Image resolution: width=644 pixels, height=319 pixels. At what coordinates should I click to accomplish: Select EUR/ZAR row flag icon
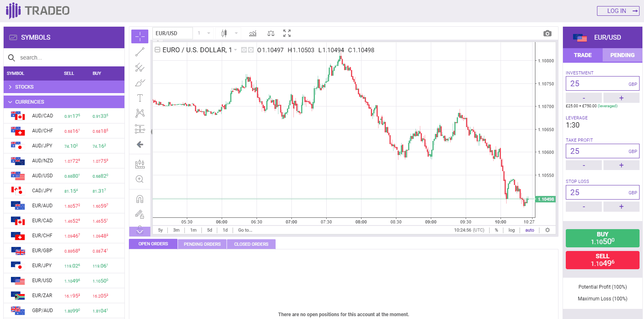[x=18, y=296]
